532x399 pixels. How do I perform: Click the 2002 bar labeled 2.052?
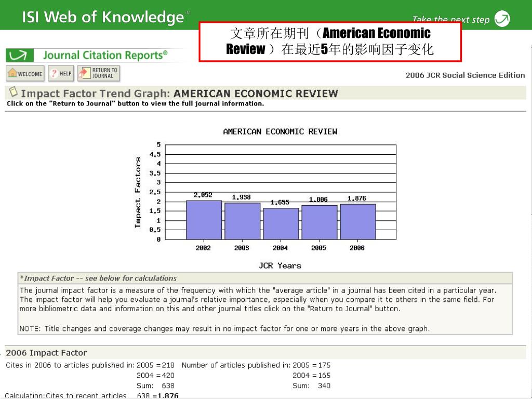point(204,220)
